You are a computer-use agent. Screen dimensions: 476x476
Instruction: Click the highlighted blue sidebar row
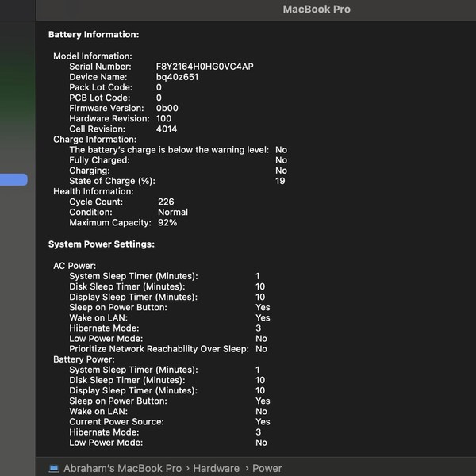[x=13, y=179]
